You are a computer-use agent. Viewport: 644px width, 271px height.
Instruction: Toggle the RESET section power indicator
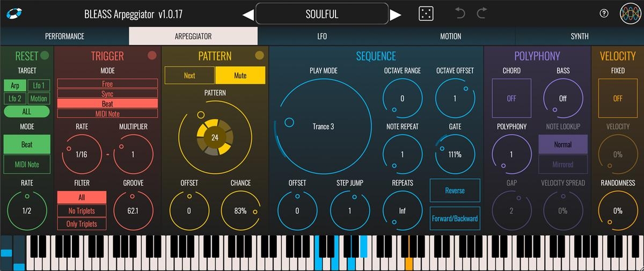pyautogui.click(x=45, y=55)
